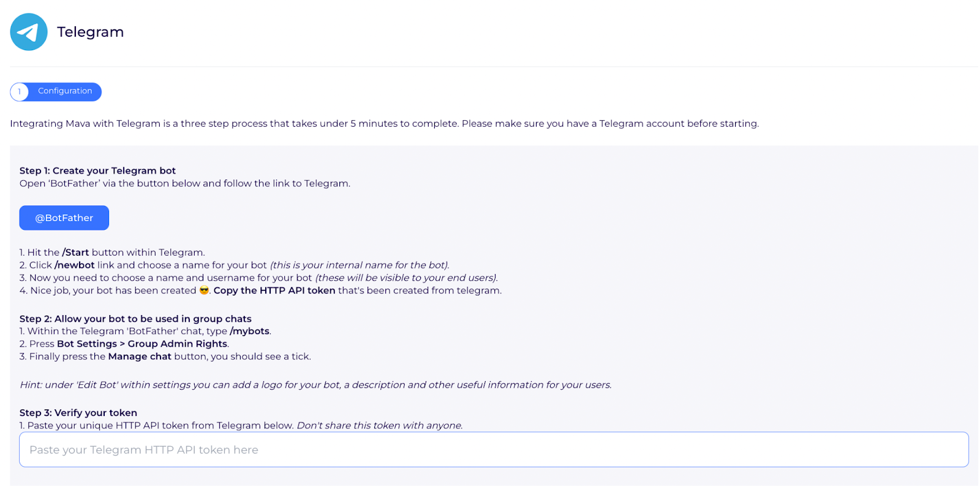Screen dimensions: 980x486
Task: Click the Configuration progress indicator bar
Action: [x=55, y=91]
